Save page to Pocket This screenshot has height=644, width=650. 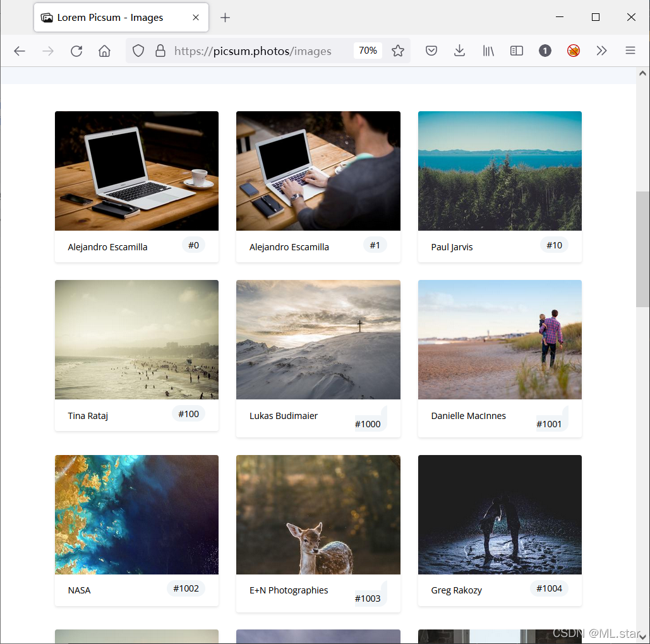[x=431, y=51]
